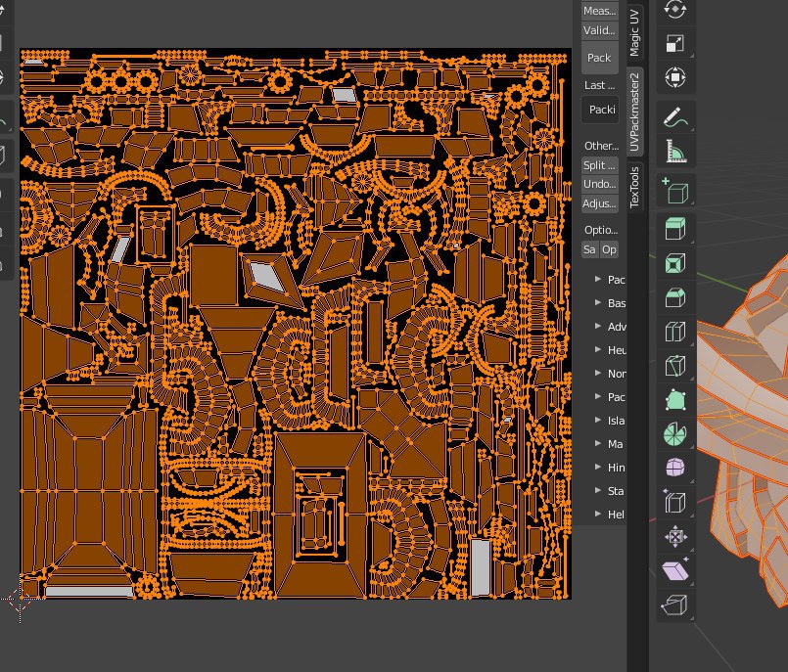The height and width of the screenshot is (672, 788).
Task: Expand the Ma subpanel
Action: 598,443
